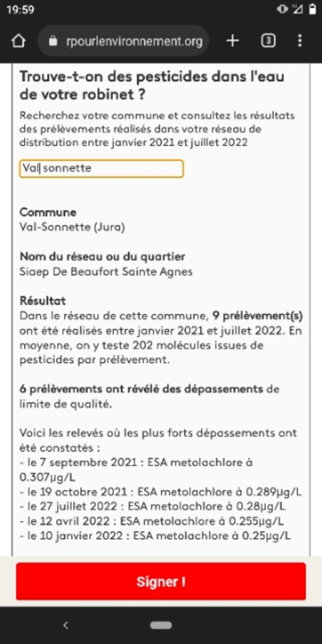The image size is (322, 644).
Task: Click the 'Trouve-t-on des pesticides' heading
Action: [152, 85]
